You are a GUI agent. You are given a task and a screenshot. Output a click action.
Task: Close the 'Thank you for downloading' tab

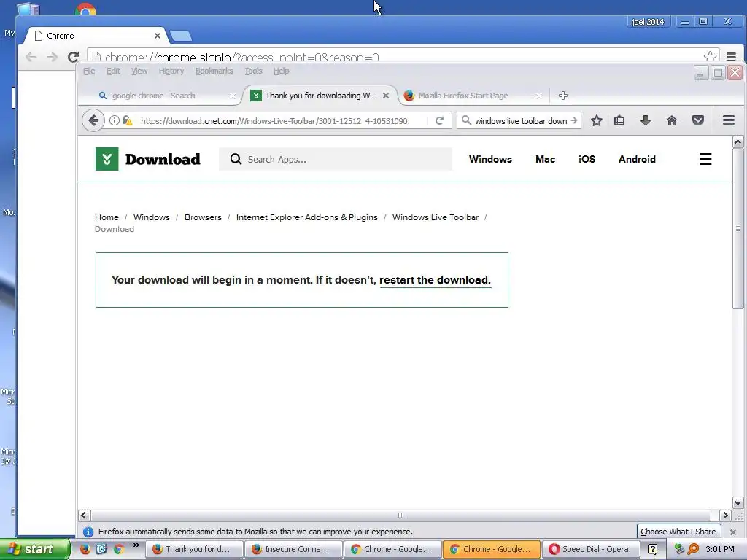386,96
